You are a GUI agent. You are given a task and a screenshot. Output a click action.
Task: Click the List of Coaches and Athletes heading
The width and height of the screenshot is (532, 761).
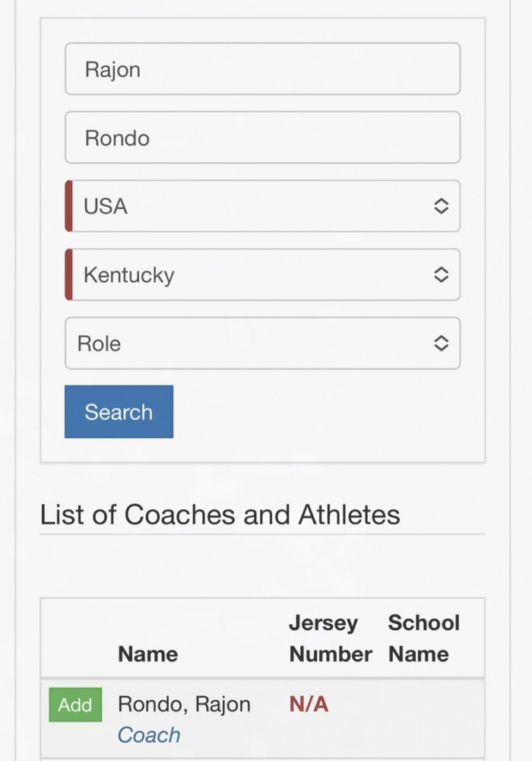[x=220, y=515]
